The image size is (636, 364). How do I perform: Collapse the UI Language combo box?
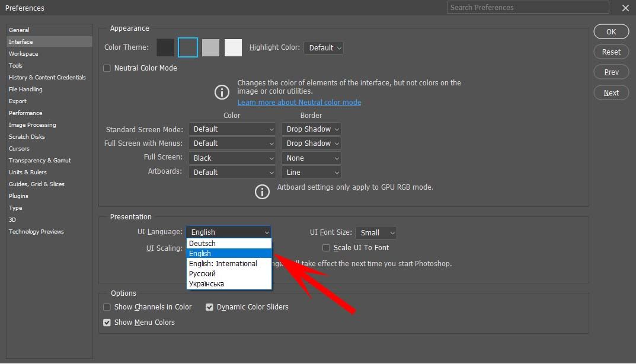[x=229, y=232]
